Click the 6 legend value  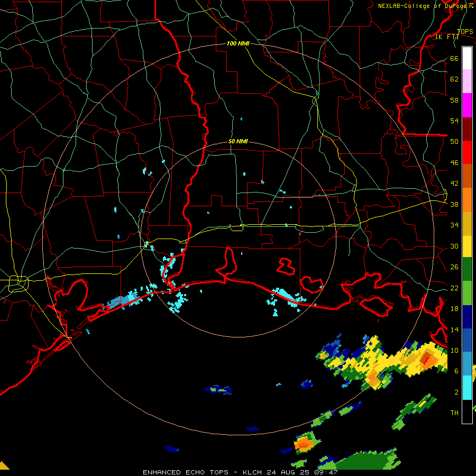point(456,371)
